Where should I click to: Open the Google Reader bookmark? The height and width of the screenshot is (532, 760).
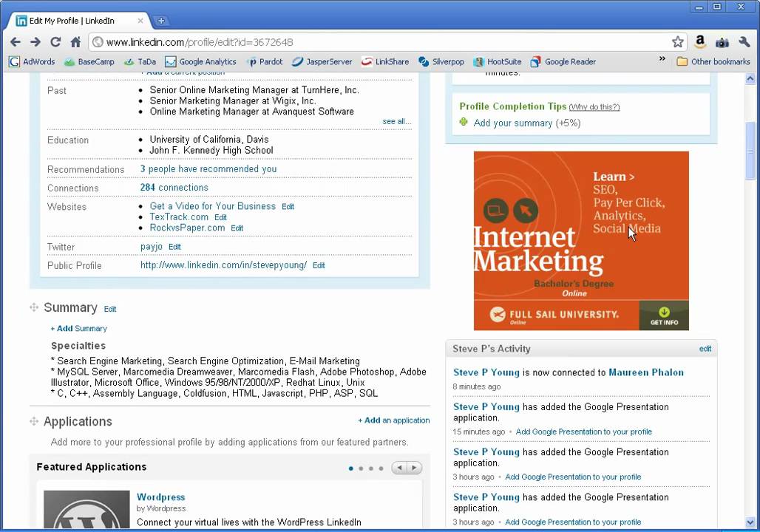coord(563,61)
